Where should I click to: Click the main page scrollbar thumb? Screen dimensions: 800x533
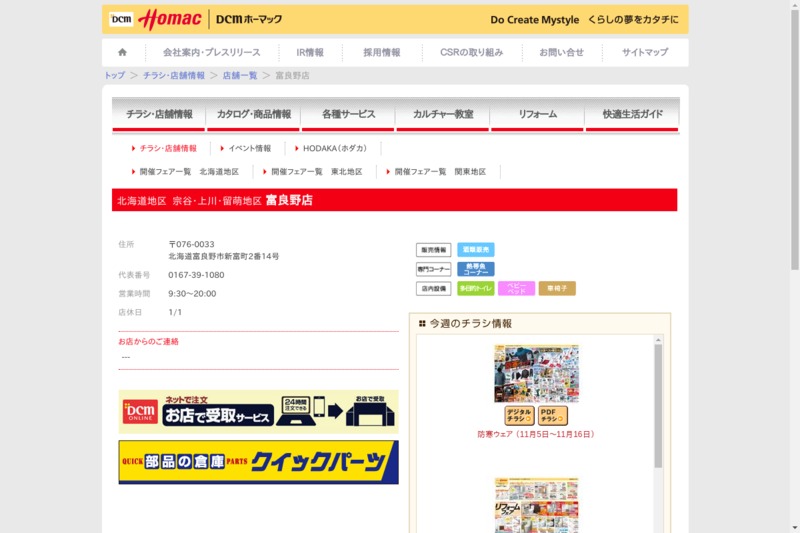point(795,139)
